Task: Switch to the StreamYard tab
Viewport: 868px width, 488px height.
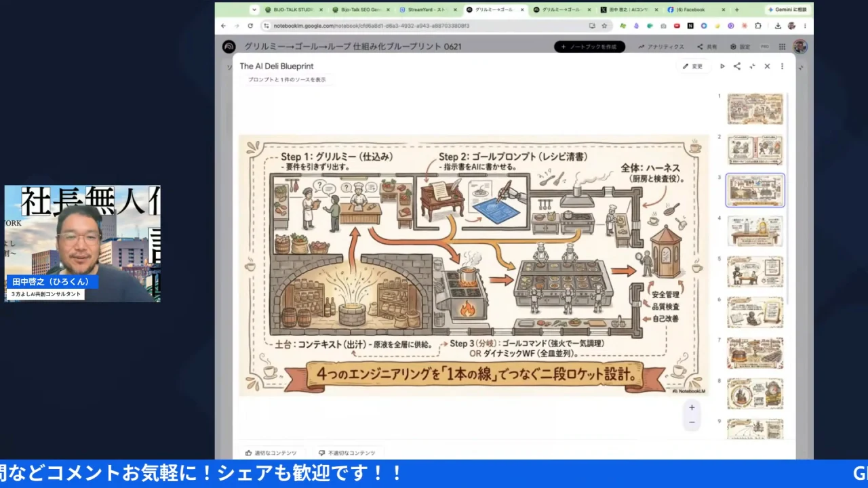Action: (429, 9)
